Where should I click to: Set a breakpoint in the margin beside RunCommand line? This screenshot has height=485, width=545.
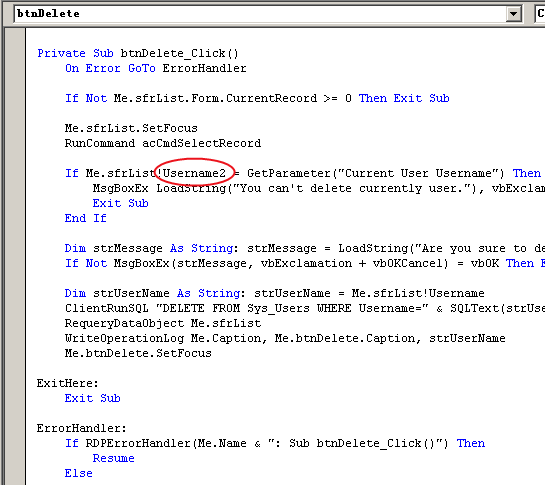point(15,143)
